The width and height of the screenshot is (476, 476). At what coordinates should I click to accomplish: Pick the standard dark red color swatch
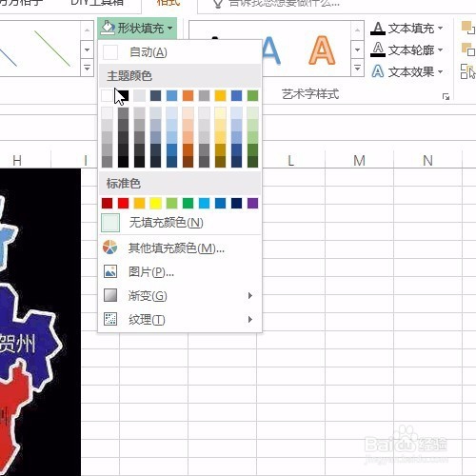click(107, 203)
